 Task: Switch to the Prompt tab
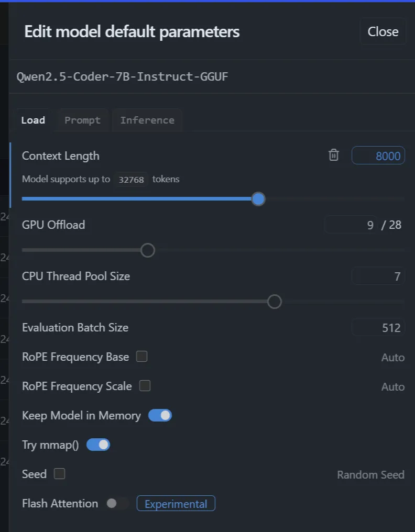point(82,120)
